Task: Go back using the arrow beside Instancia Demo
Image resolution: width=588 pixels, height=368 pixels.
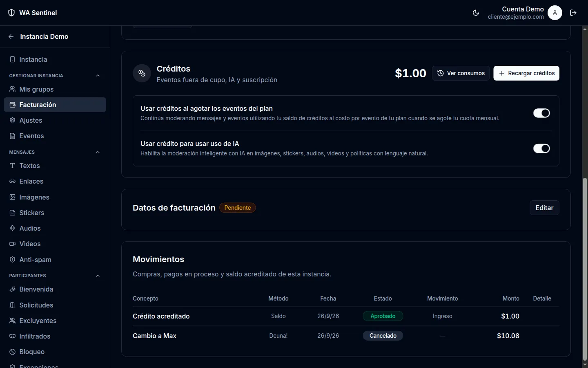Action: [x=11, y=37]
